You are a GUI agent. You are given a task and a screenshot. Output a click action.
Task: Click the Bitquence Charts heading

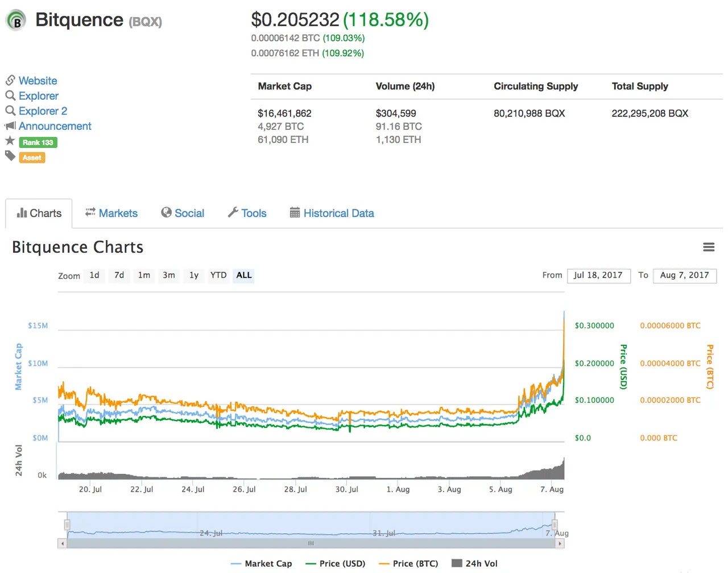pyautogui.click(x=78, y=247)
